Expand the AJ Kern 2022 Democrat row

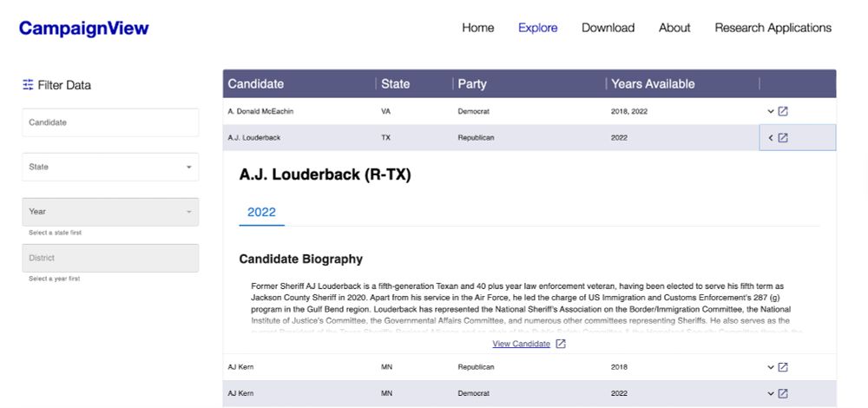point(771,393)
